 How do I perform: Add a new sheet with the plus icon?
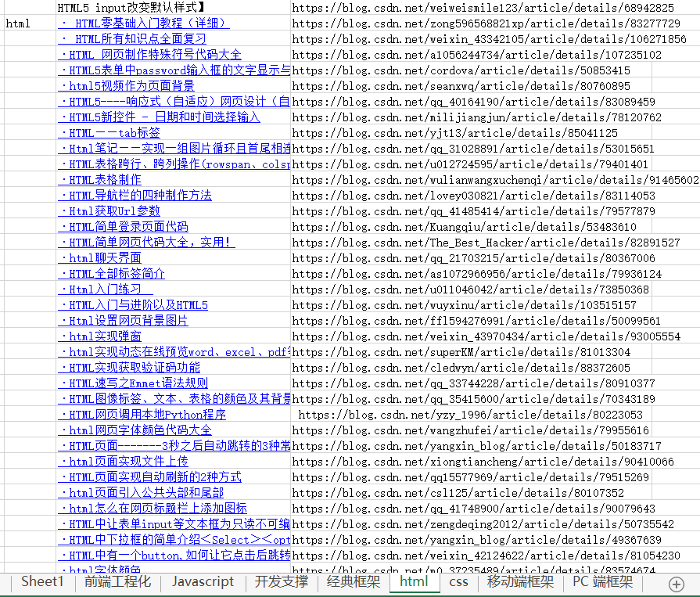[x=677, y=584]
